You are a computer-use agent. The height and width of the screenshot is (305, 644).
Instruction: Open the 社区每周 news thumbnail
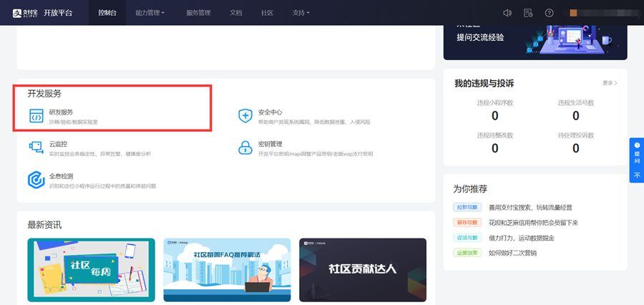coord(91,269)
